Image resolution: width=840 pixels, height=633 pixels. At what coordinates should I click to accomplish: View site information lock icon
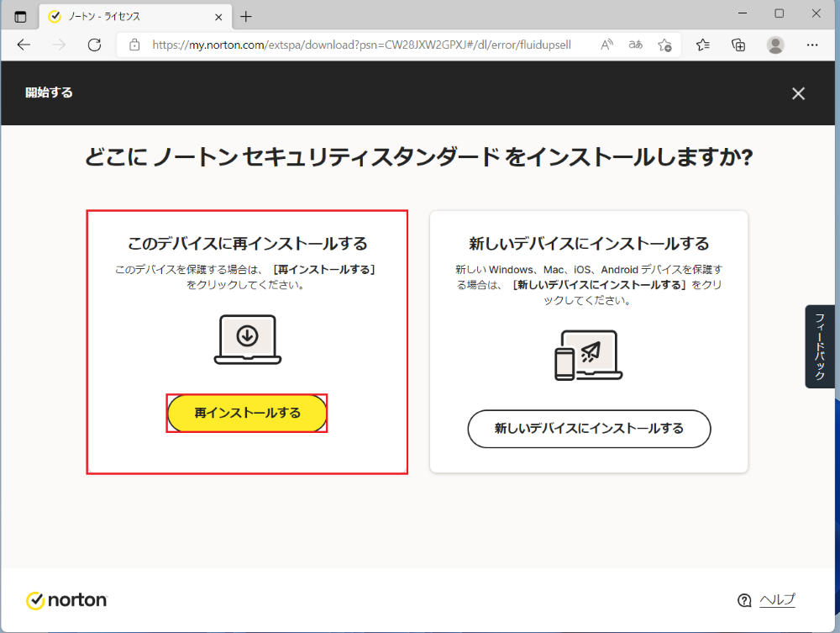[134, 45]
